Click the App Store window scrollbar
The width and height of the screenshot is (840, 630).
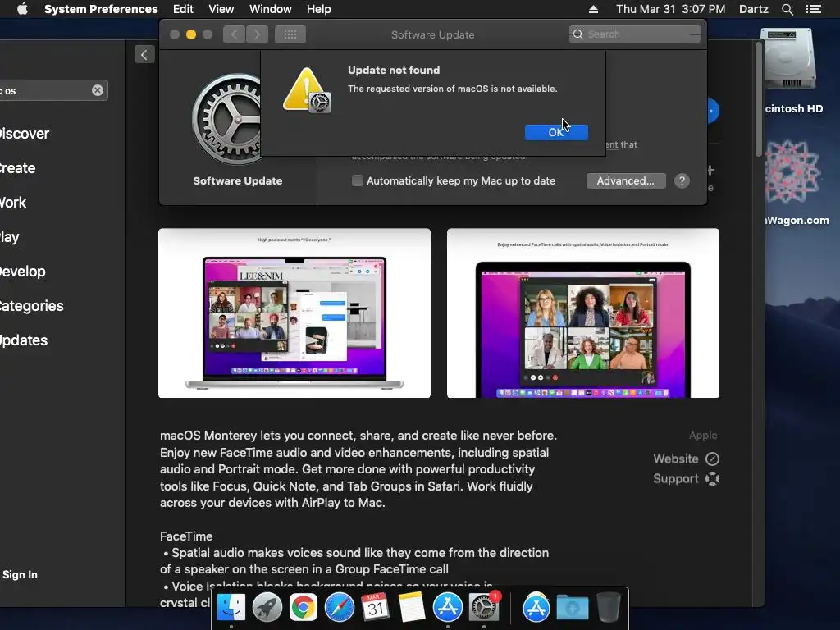click(x=759, y=99)
